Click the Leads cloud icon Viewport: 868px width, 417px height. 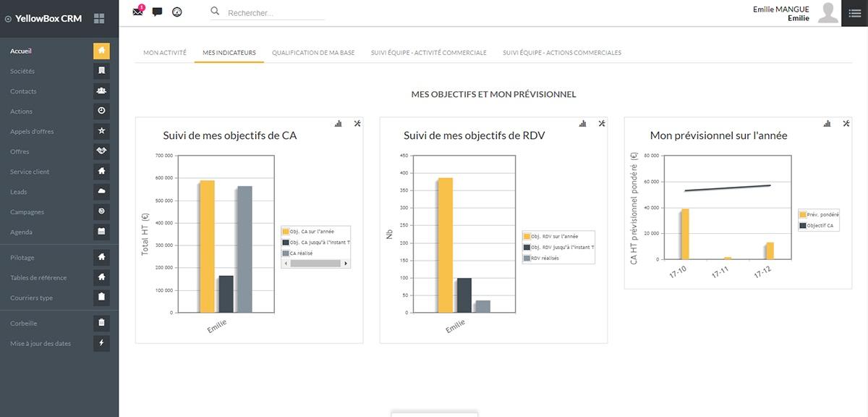click(x=102, y=191)
